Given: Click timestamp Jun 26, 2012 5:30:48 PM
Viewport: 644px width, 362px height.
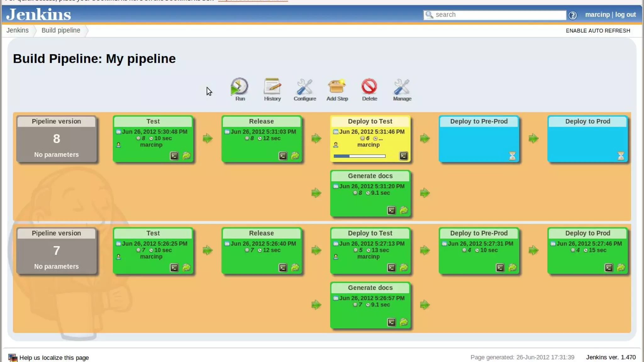Looking at the screenshot, I should (x=154, y=132).
